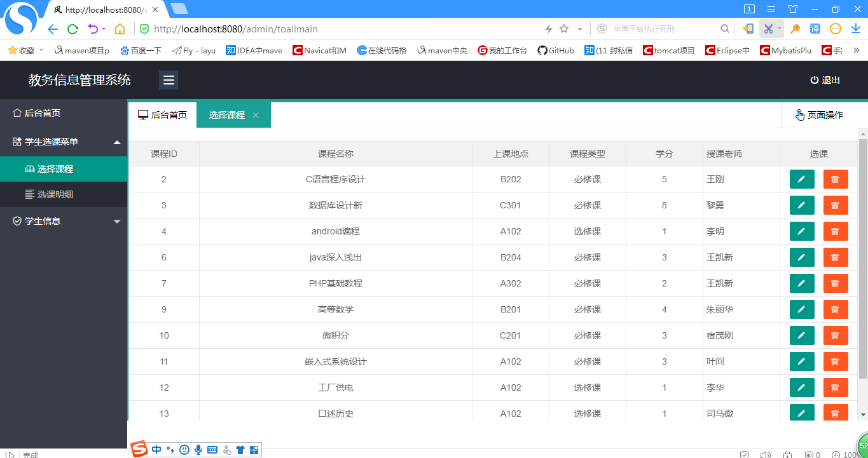Click pencil icon in 高等数学 row
Viewport: 868px width, 458px height.
tap(802, 309)
